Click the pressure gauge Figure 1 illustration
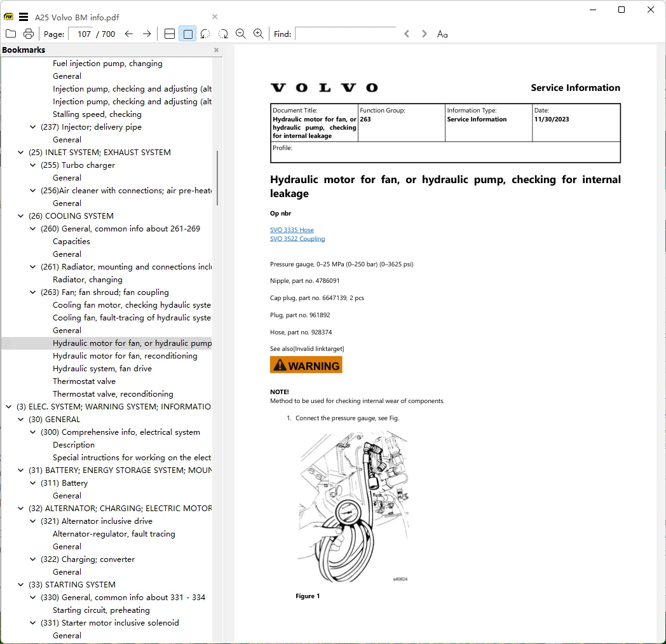The height and width of the screenshot is (644, 666). pyautogui.click(x=353, y=507)
